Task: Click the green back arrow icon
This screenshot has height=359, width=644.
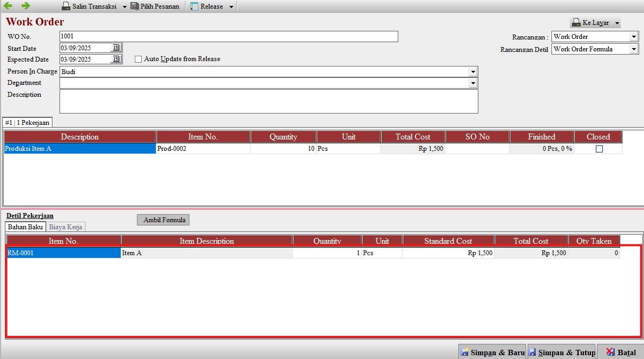Action: coord(8,6)
